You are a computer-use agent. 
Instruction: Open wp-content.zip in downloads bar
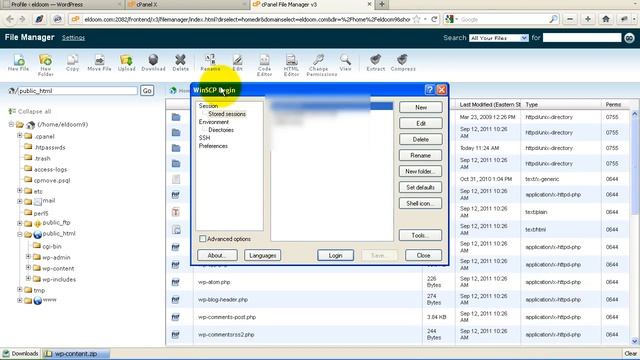coord(76,354)
